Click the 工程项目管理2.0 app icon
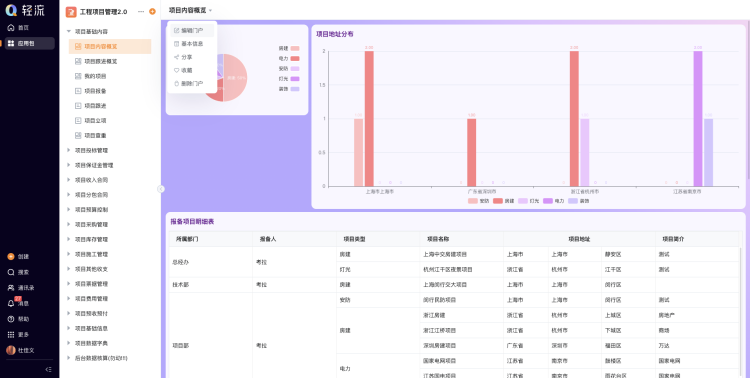This screenshot has height=378, width=750. coord(71,12)
